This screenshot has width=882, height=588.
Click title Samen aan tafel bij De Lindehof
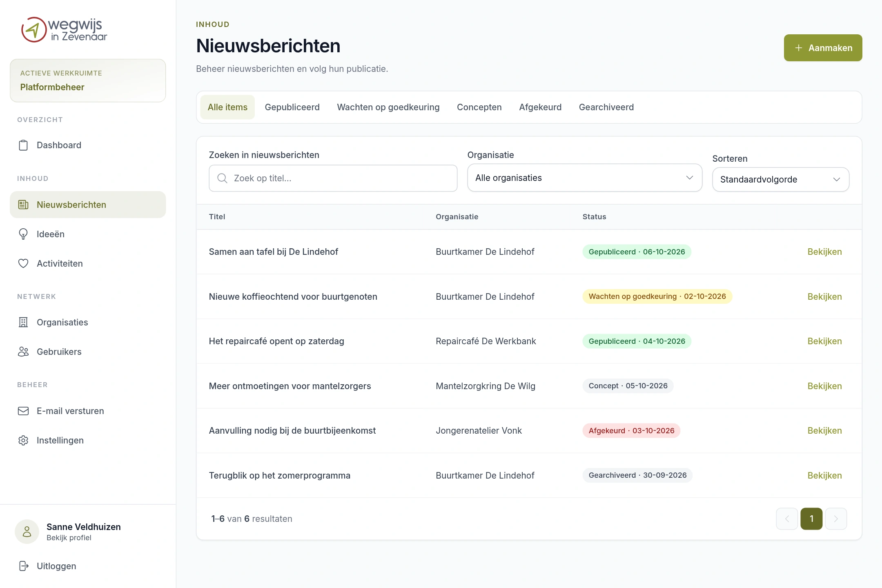pyautogui.click(x=274, y=252)
